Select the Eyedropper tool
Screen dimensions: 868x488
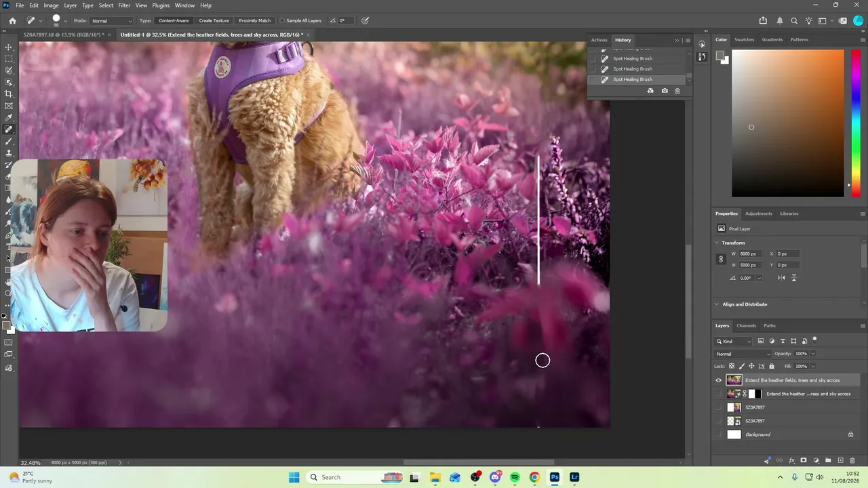[9, 118]
